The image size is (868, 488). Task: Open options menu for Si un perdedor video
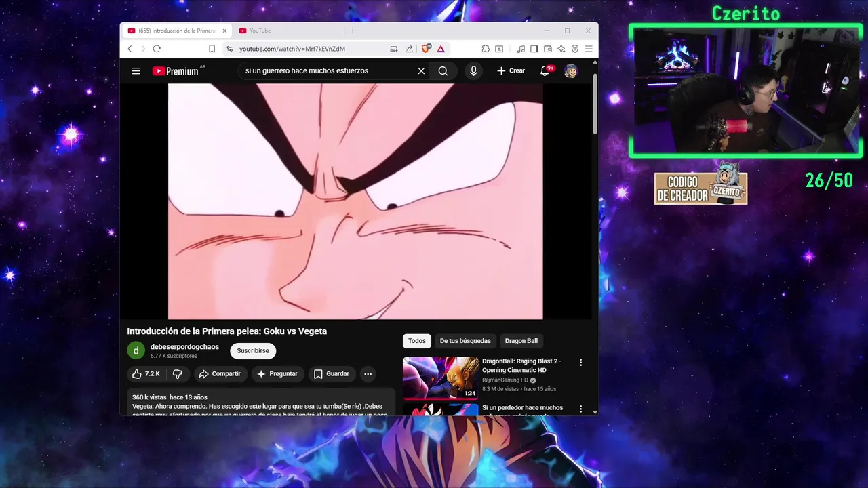[x=580, y=409]
